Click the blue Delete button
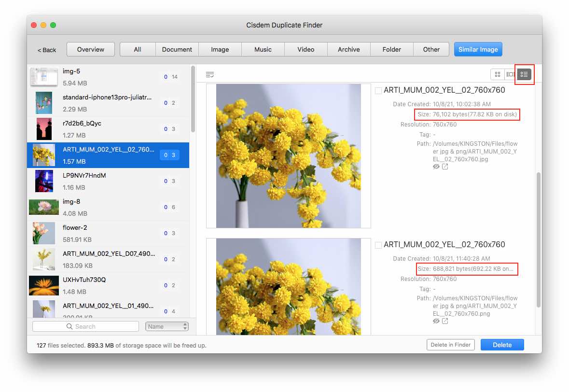Screen dimensions: 569x392 tap(502, 345)
